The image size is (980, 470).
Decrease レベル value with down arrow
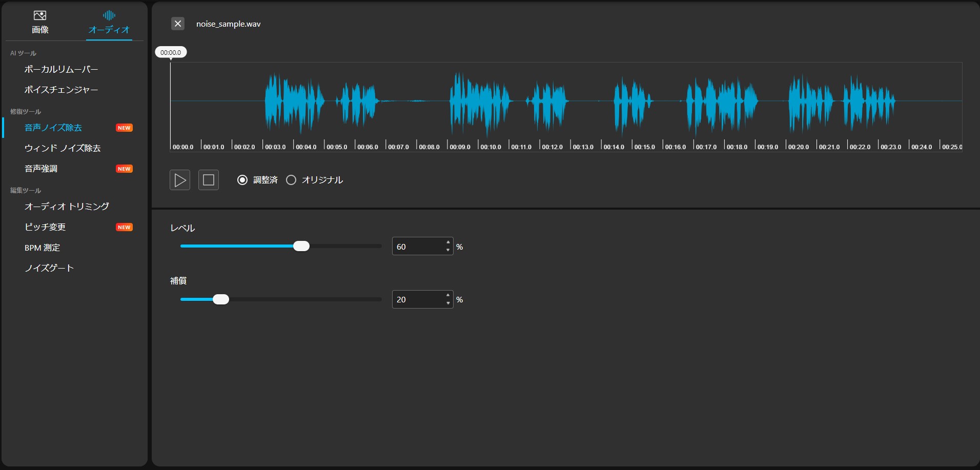pos(448,250)
